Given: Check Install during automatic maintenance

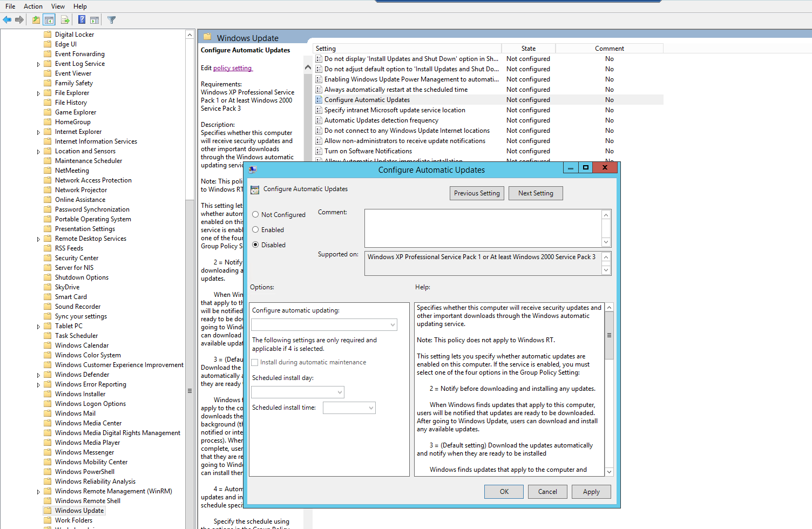Looking at the screenshot, I should [255, 362].
